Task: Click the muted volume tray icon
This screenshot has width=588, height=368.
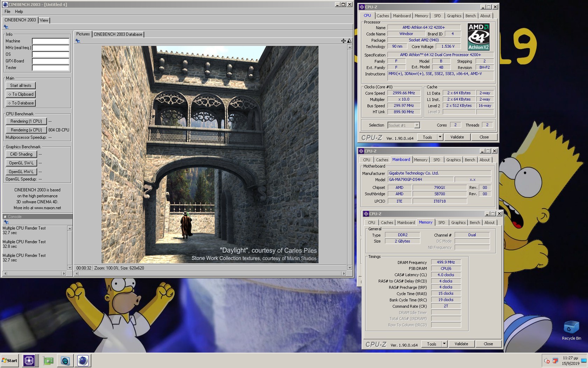Action: pyautogui.click(x=547, y=361)
